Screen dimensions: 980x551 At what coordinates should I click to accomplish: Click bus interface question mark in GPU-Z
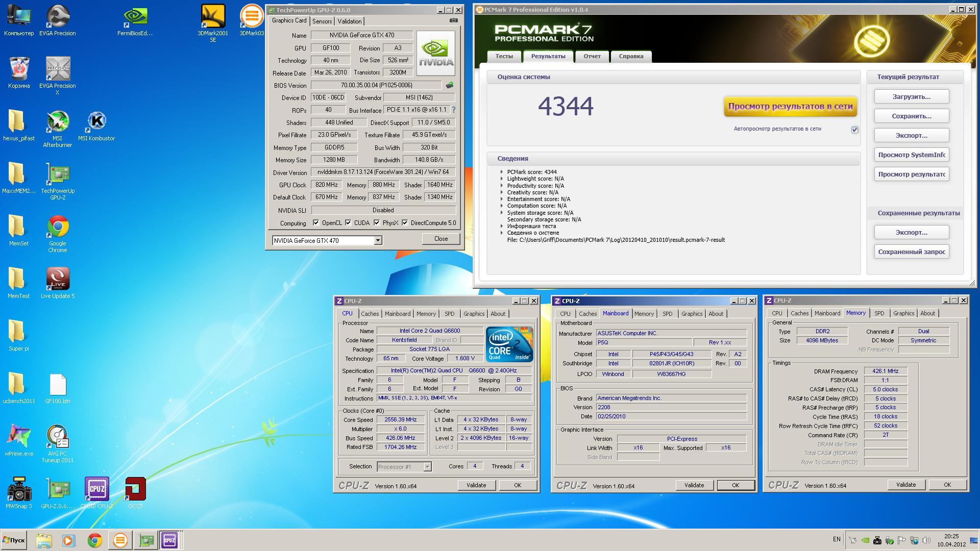(453, 110)
